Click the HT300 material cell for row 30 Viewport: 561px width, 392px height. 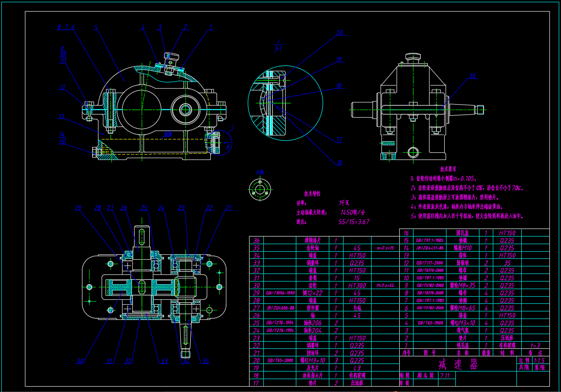(356, 286)
